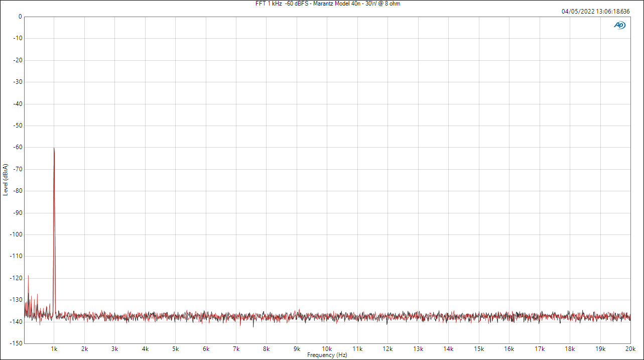Click the 18k tick label on frequency axis

tap(569, 348)
